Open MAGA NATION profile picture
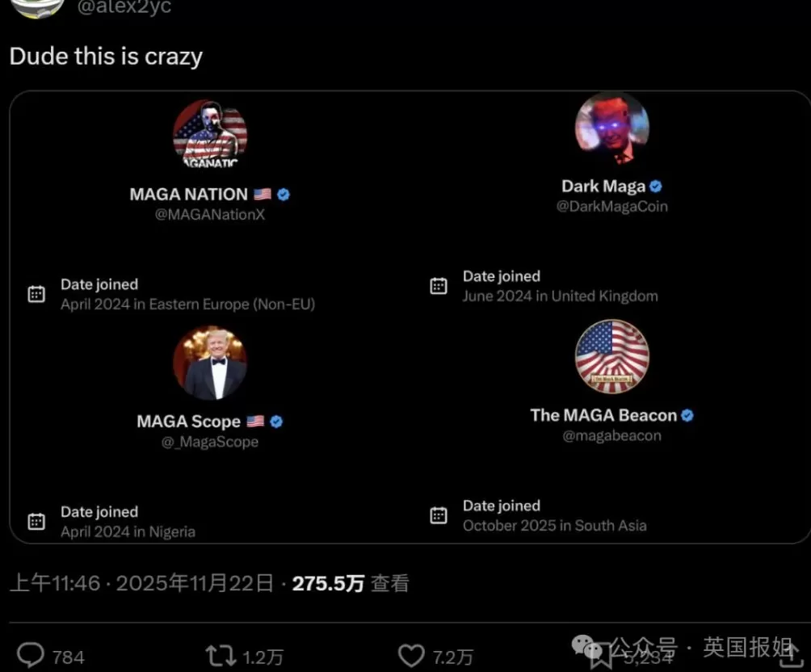 click(x=210, y=135)
